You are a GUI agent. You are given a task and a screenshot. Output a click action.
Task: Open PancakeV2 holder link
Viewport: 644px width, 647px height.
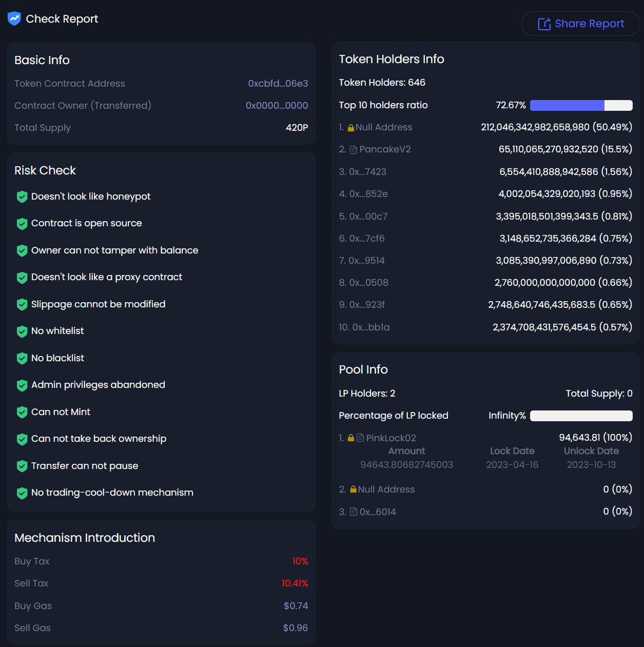point(385,149)
